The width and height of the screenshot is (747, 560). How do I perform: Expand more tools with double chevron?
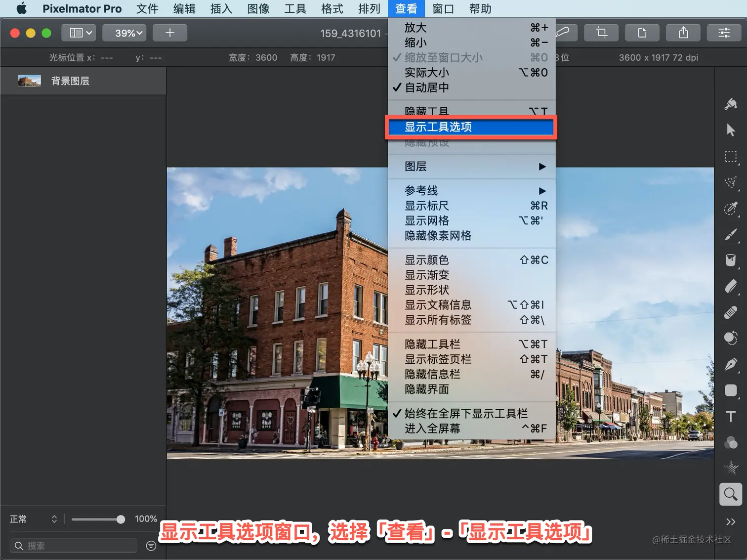click(x=731, y=521)
